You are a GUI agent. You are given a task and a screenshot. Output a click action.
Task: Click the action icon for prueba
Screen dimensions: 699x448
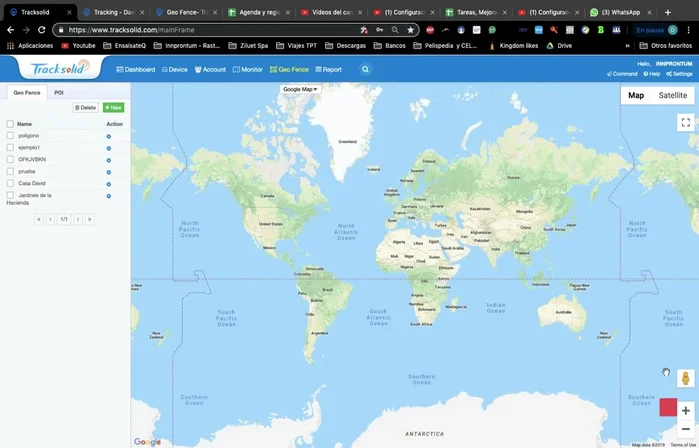tap(109, 172)
